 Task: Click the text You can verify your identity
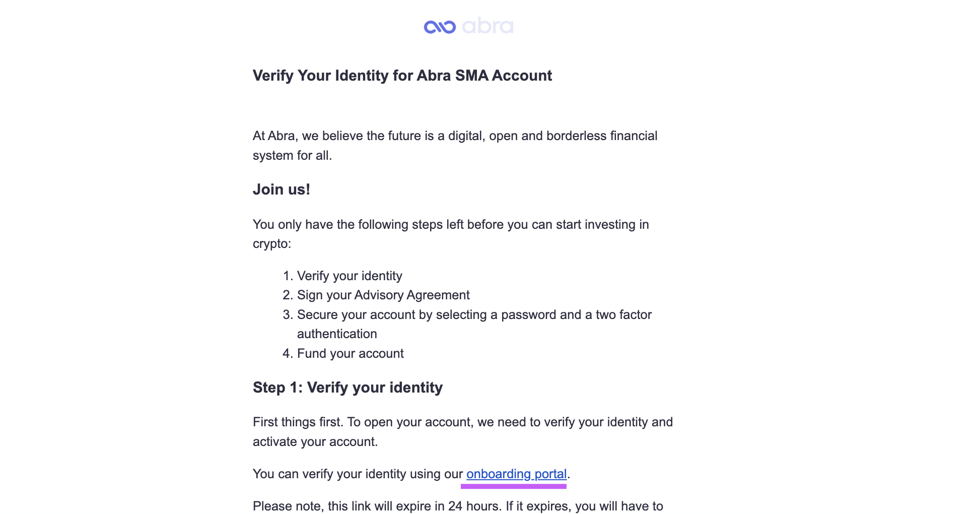click(x=334, y=474)
